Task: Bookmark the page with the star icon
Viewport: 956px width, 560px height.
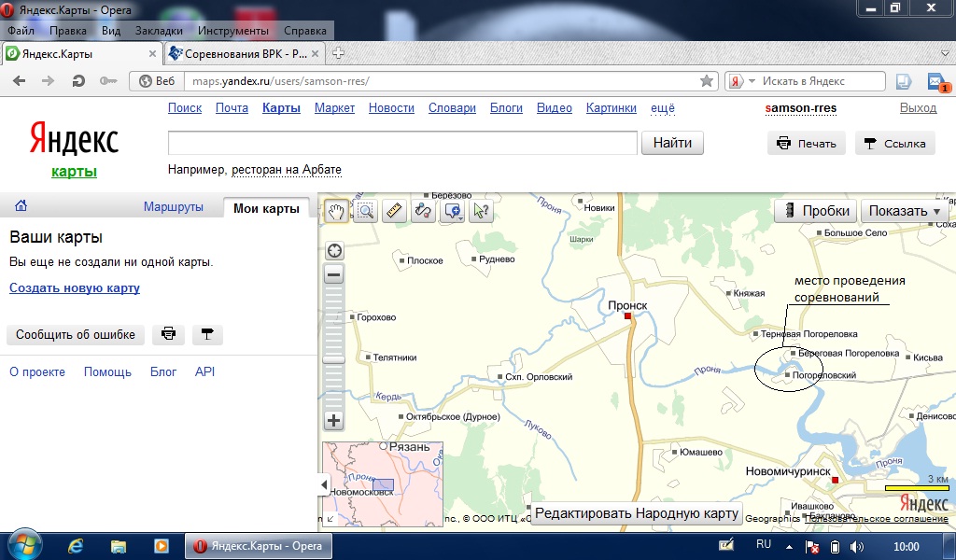Action: click(x=707, y=81)
